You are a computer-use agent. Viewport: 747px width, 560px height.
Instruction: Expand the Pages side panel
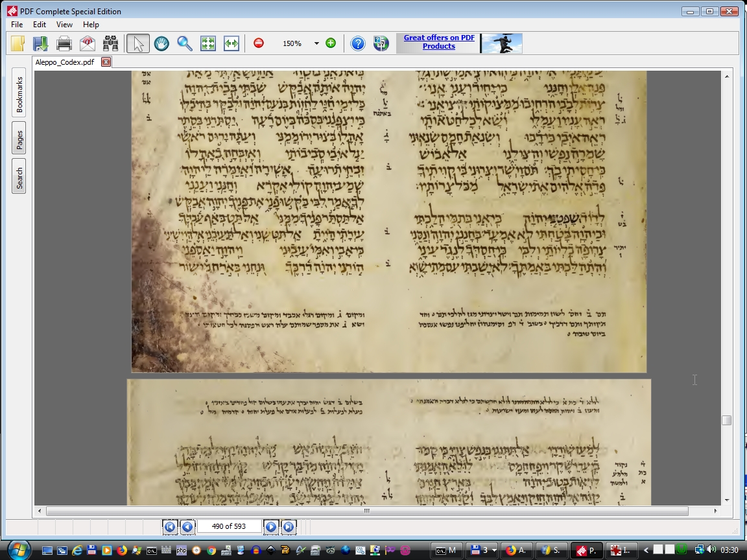19,139
